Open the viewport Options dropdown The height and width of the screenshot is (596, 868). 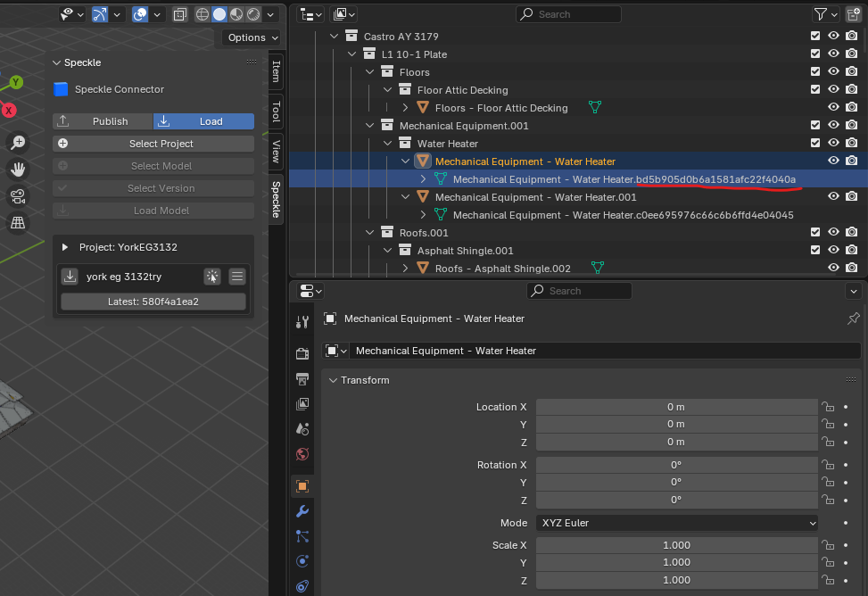251,37
